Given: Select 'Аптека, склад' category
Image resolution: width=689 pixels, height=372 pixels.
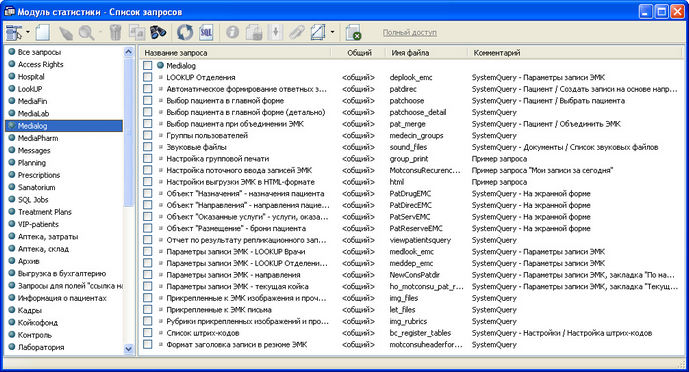Looking at the screenshot, I should pyautogui.click(x=43, y=249).
